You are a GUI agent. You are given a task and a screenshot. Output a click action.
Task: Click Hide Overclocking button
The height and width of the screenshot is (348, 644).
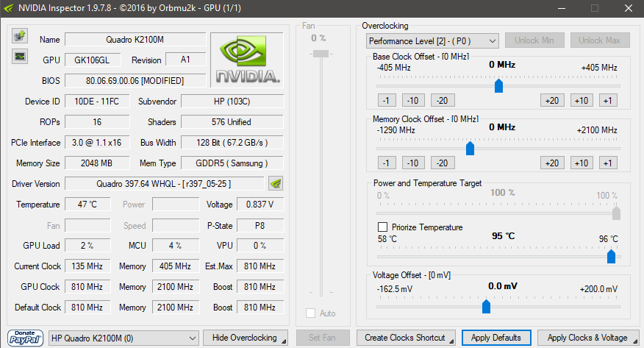click(x=246, y=338)
